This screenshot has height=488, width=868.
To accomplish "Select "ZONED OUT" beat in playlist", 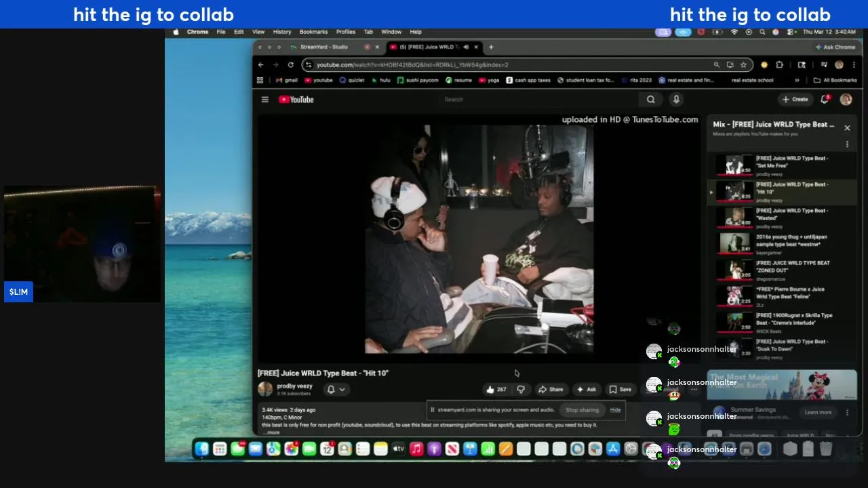I will tap(781, 270).
